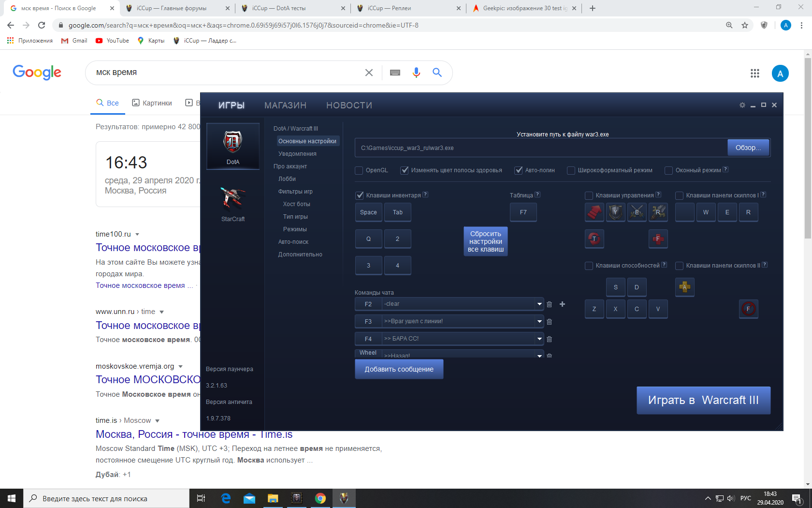Click the shield control key icon
The image size is (812, 508).
[x=616, y=212]
